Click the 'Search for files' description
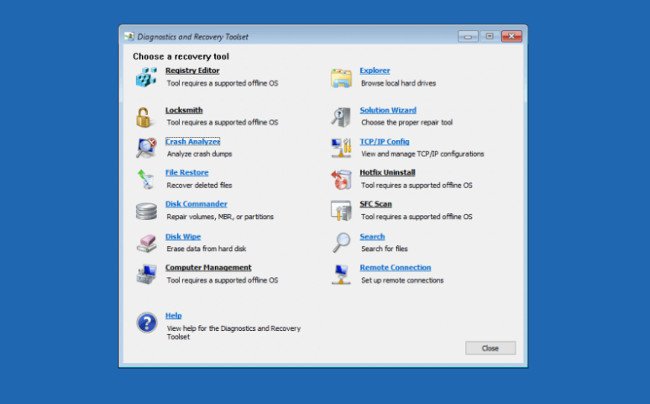Screen dimensions: 650x404 coord(384,249)
